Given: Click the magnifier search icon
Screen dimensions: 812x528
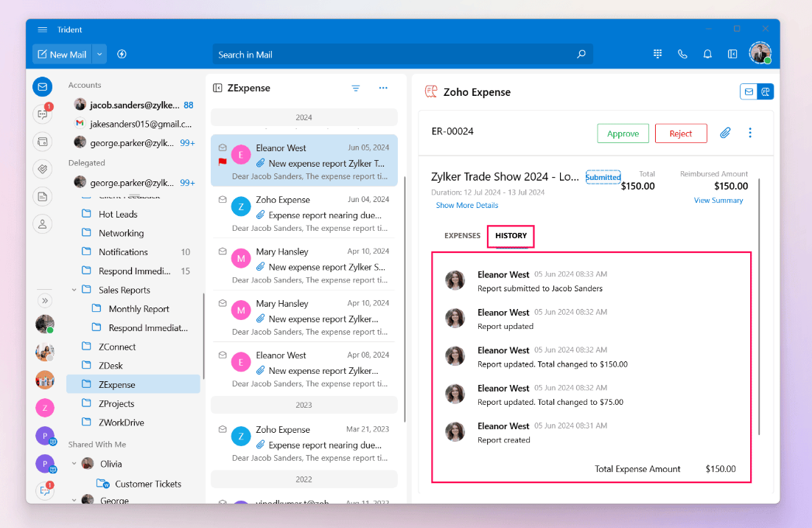Looking at the screenshot, I should point(581,54).
